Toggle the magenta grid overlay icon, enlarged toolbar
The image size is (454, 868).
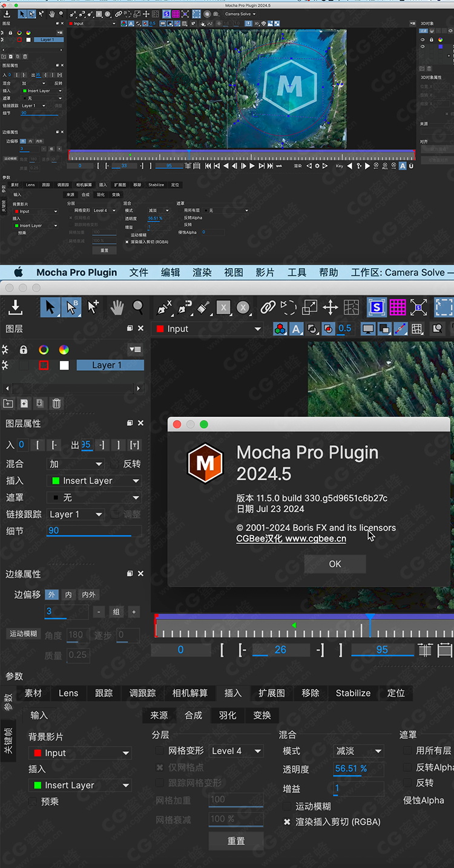(398, 307)
